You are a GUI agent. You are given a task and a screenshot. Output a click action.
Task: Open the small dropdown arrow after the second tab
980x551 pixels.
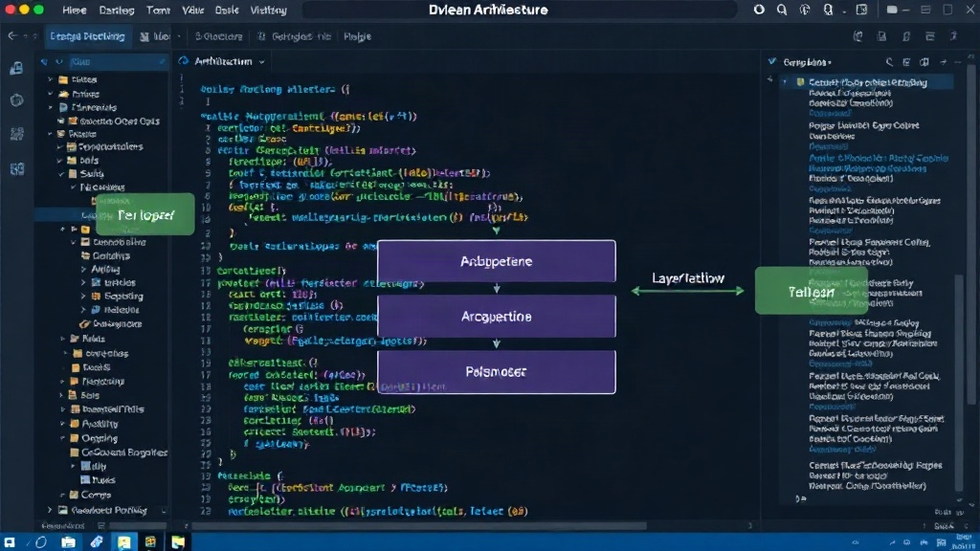(179, 37)
